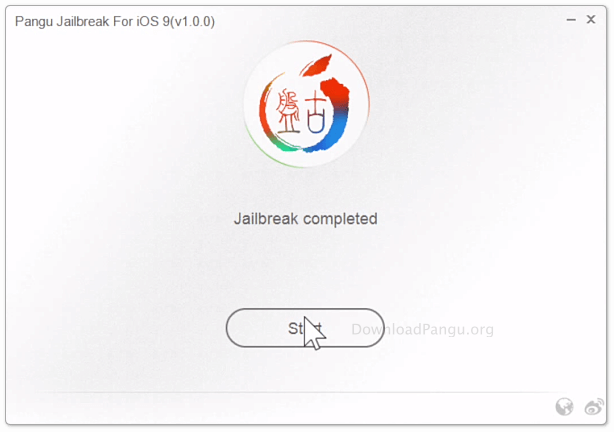Image resolution: width=614 pixels, height=432 pixels.
Task: Select the blue Chinese character 古 in logo
Action: point(317,115)
